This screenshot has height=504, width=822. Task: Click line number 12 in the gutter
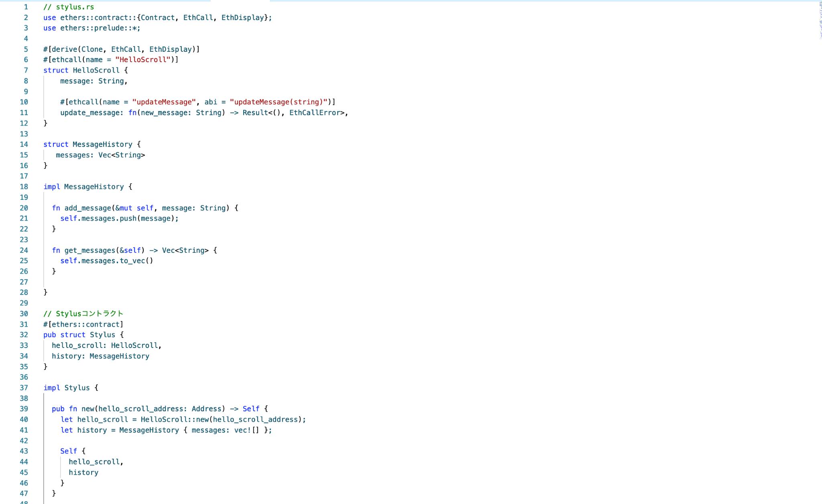[x=24, y=123]
